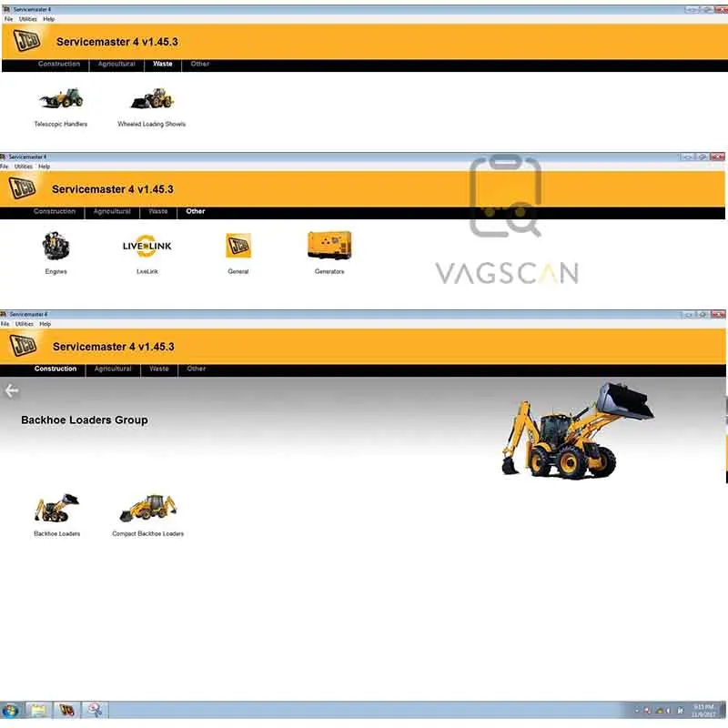The image size is (728, 728).
Task: Open the Windows Start button
Action: pyautogui.click(x=10, y=711)
